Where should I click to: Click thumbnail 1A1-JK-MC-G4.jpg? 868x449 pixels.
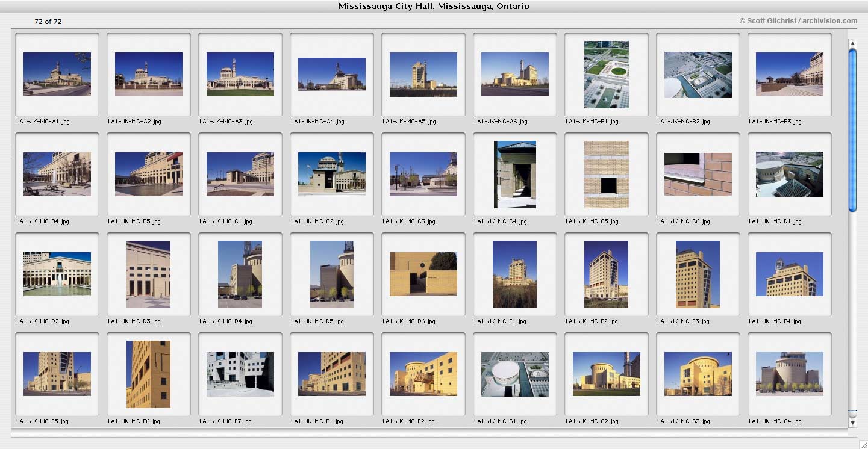coord(790,374)
